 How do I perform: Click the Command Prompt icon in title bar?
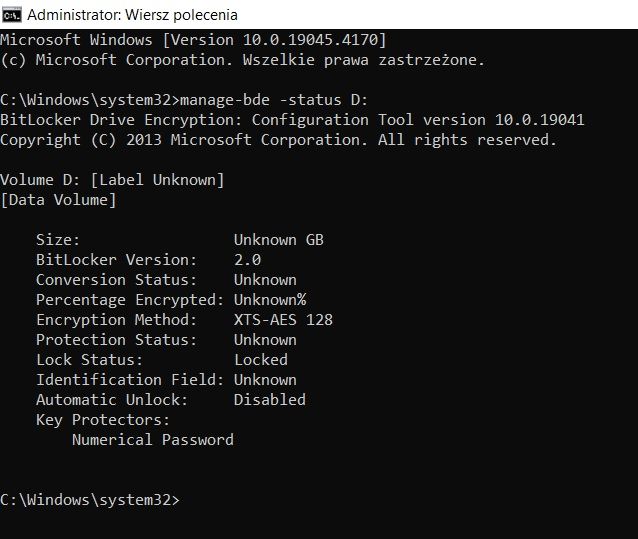(11, 15)
